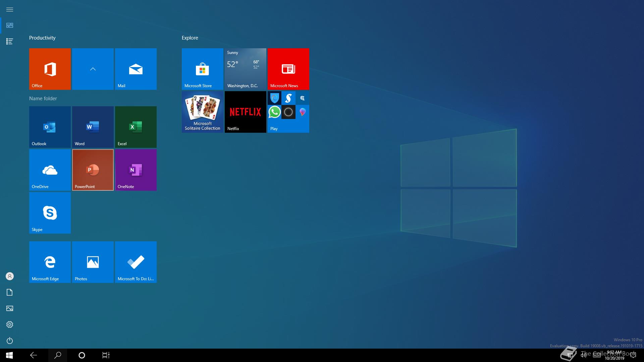Open the Mail tile
The width and height of the screenshot is (644, 362).
tap(136, 69)
